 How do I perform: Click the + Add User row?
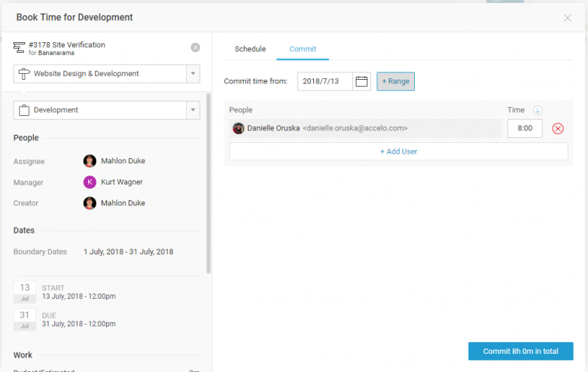398,151
